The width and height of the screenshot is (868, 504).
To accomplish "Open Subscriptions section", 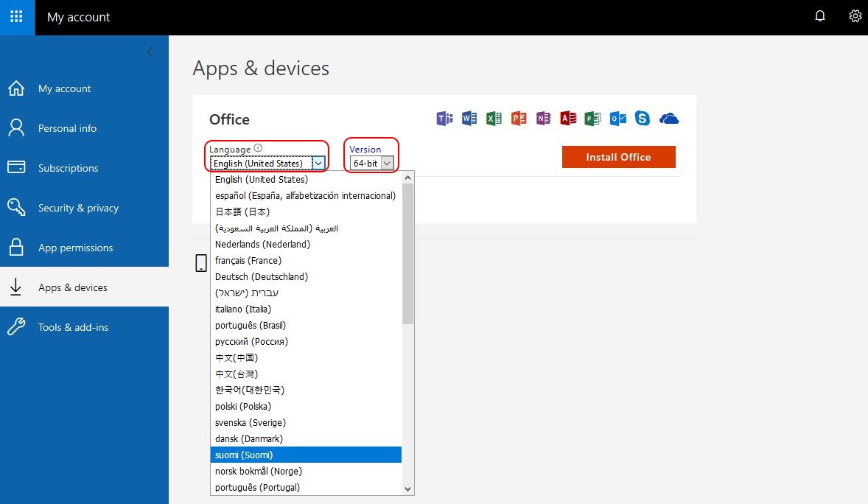I will pyautogui.click(x=84, y=169).
